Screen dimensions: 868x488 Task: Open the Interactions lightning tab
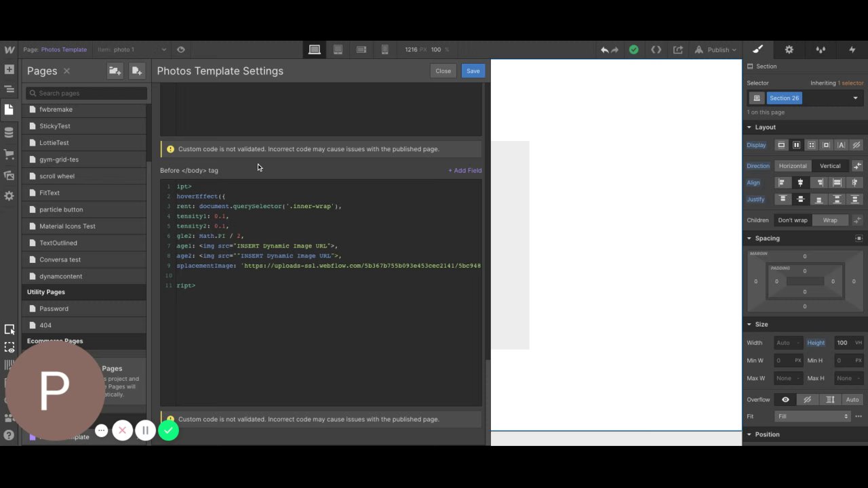click(x=852, y=49)
